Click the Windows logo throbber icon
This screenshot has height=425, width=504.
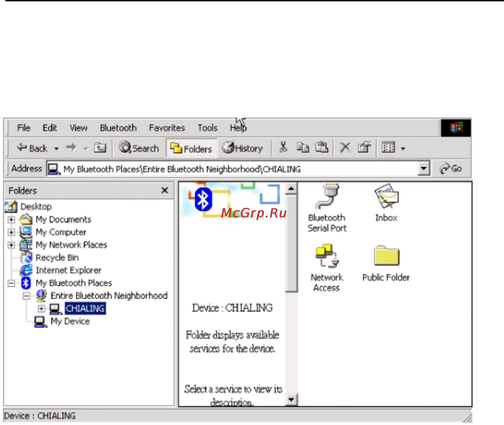[456, 128]
